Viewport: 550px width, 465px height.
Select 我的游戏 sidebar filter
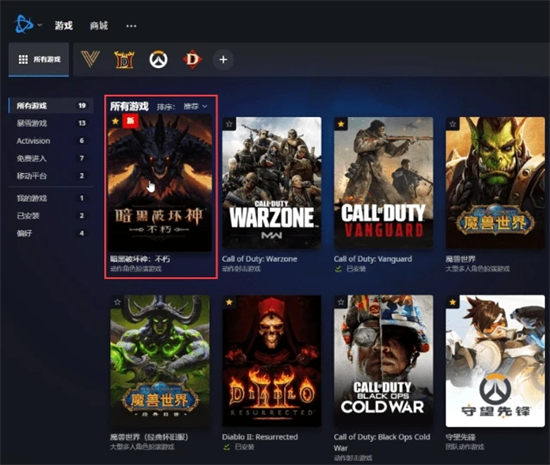click(51, 198)
